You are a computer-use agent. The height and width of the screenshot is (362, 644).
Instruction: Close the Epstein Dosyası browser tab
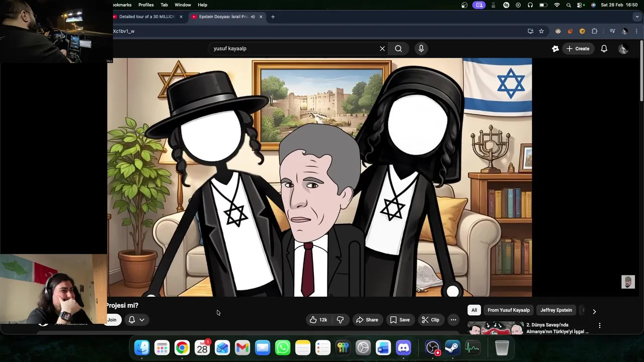click(261, 17)
